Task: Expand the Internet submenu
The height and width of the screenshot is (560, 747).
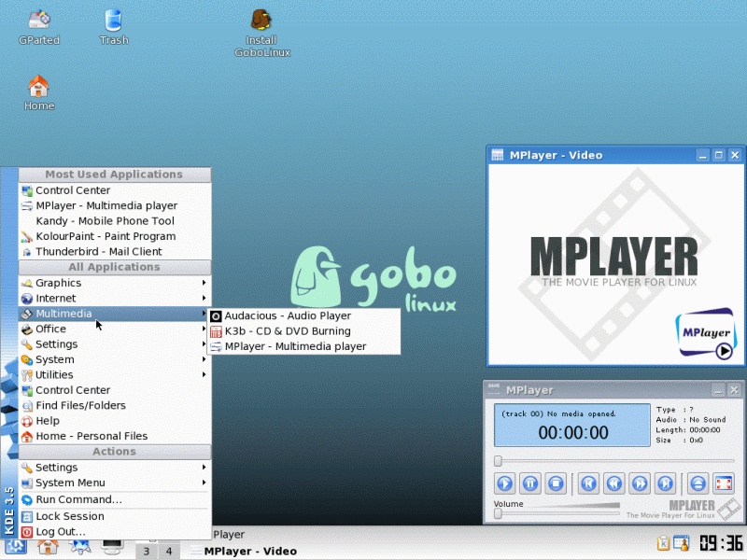Action: coord(115,298)
